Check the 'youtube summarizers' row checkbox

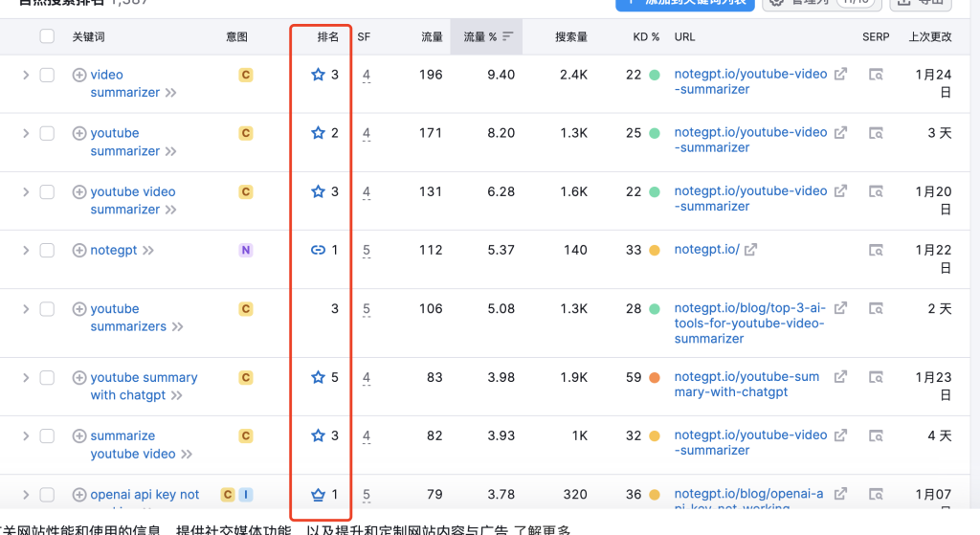pos(47,309)
